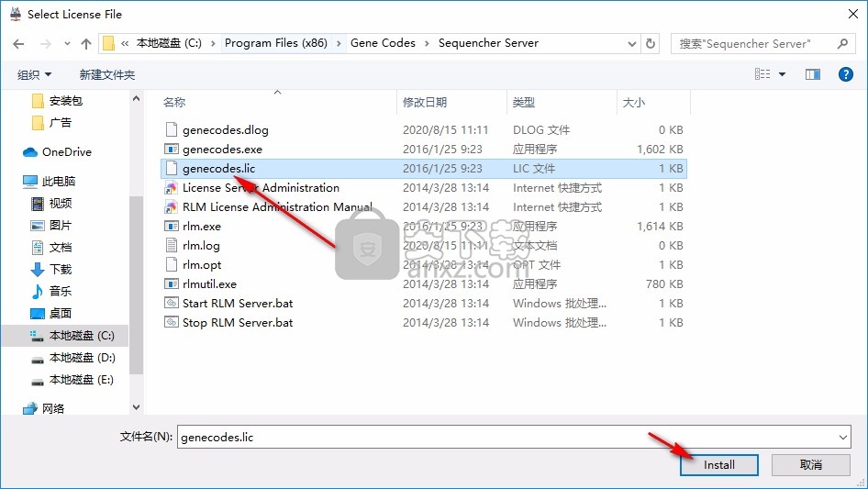This screenshot has width=868, height=489.
Task: Expand chevron after Gene Codes breadcrumb
Action: click(427, 43)
